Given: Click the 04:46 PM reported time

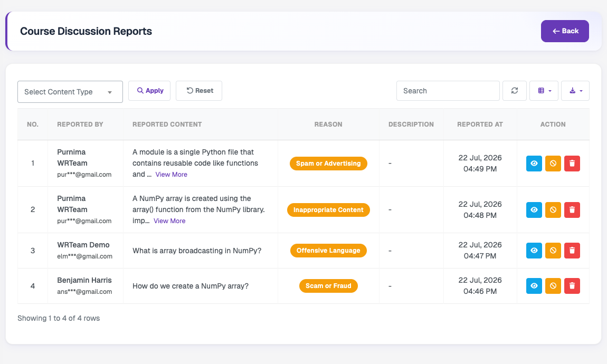Looking at the screenshot, I should coord(480,291).
